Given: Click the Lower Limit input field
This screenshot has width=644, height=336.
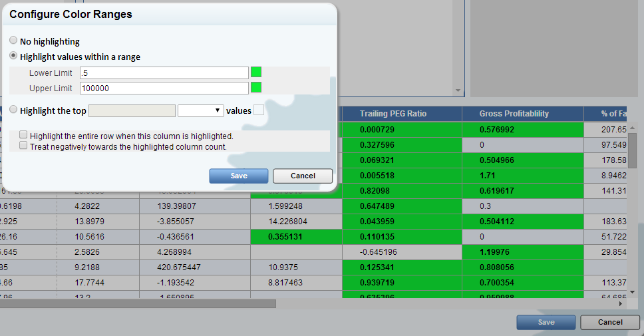Looking at the screenshot, I should [x=164, y=73].
